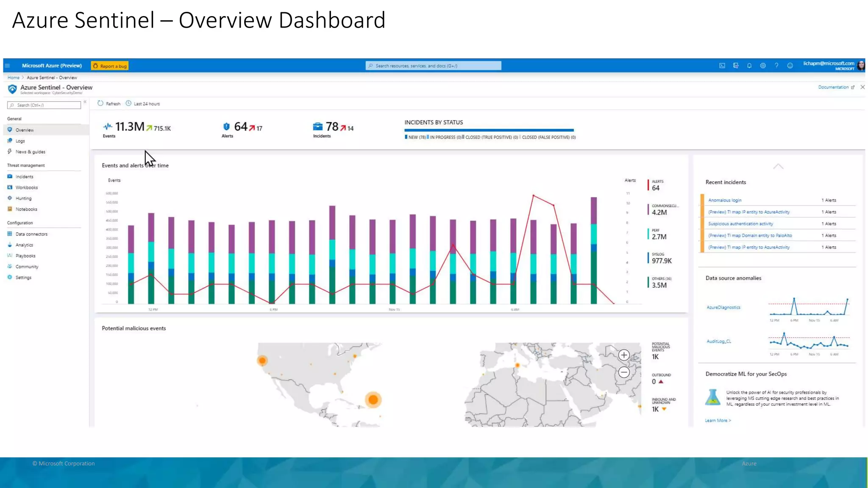Click the feedback smiley icon

click(790, 66)
